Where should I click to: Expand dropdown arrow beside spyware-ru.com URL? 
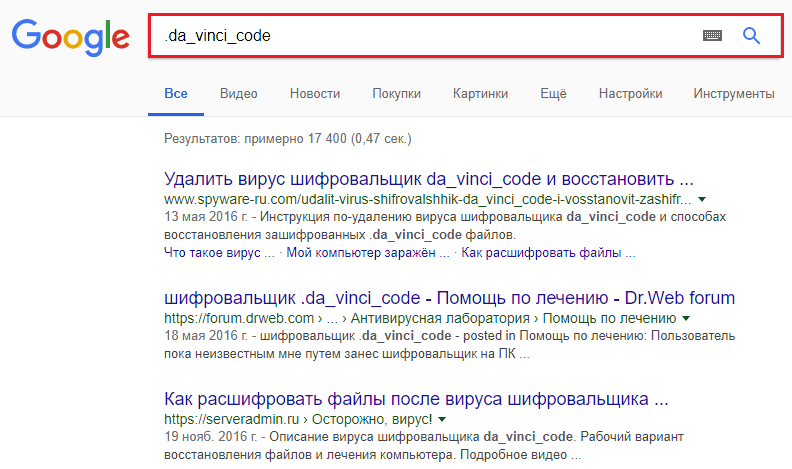tap(702, 201)
